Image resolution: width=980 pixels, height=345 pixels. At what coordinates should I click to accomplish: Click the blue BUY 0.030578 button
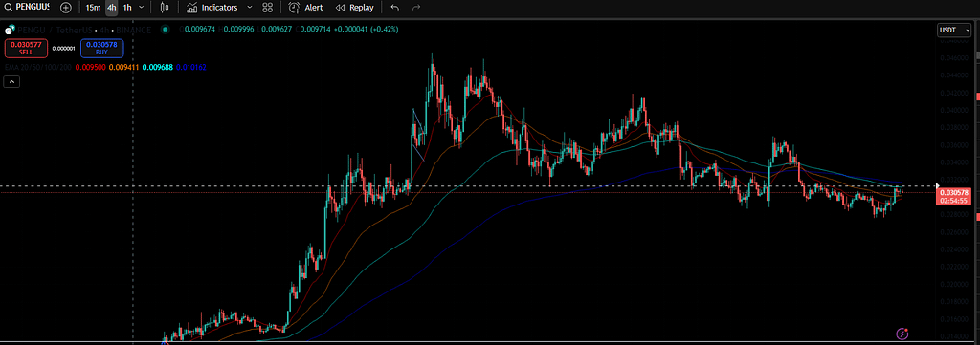(x=101, y=48)
